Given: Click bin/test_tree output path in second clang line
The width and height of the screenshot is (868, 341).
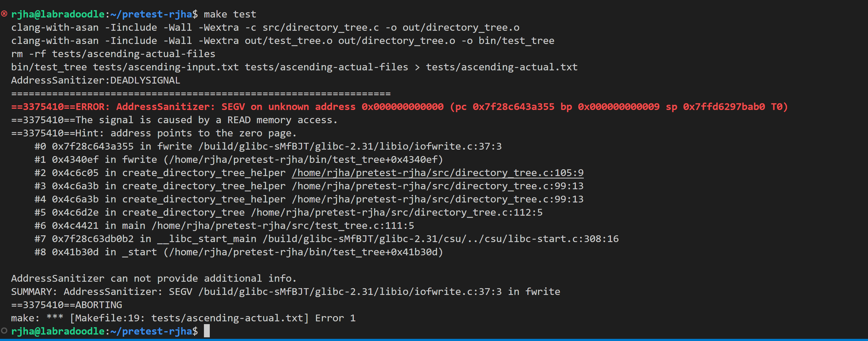Looking at the screenshot, I should [x=516, y=41].
